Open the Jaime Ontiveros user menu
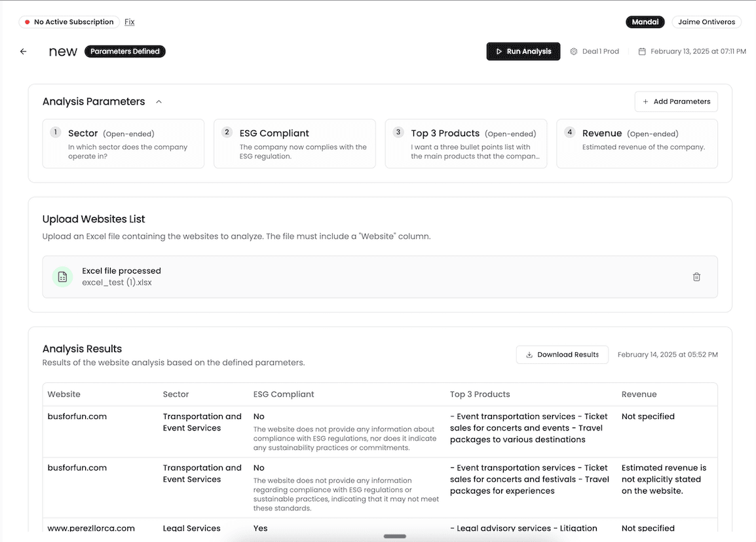The width and height of the screenshot is (756, 542). (706, 22)
